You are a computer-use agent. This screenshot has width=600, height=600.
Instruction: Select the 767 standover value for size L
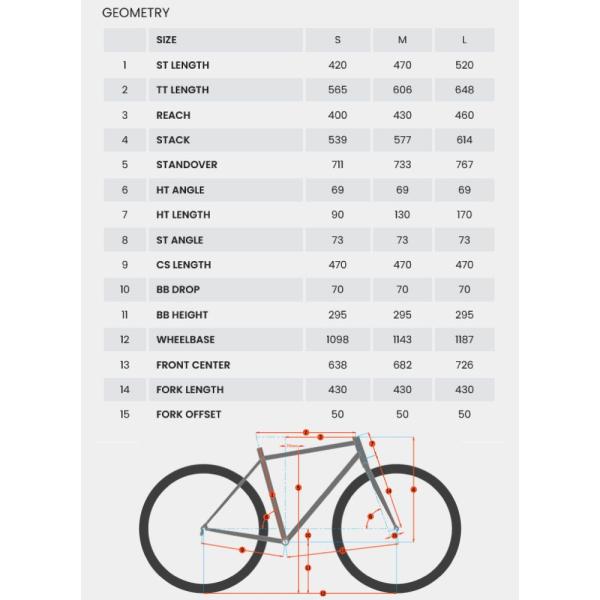tap(464, 165)
